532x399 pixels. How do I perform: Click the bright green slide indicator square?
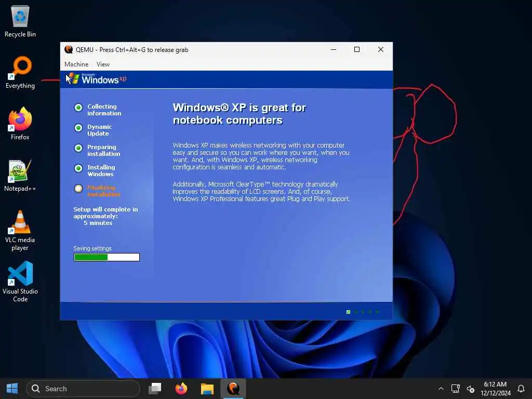point(348,312)
